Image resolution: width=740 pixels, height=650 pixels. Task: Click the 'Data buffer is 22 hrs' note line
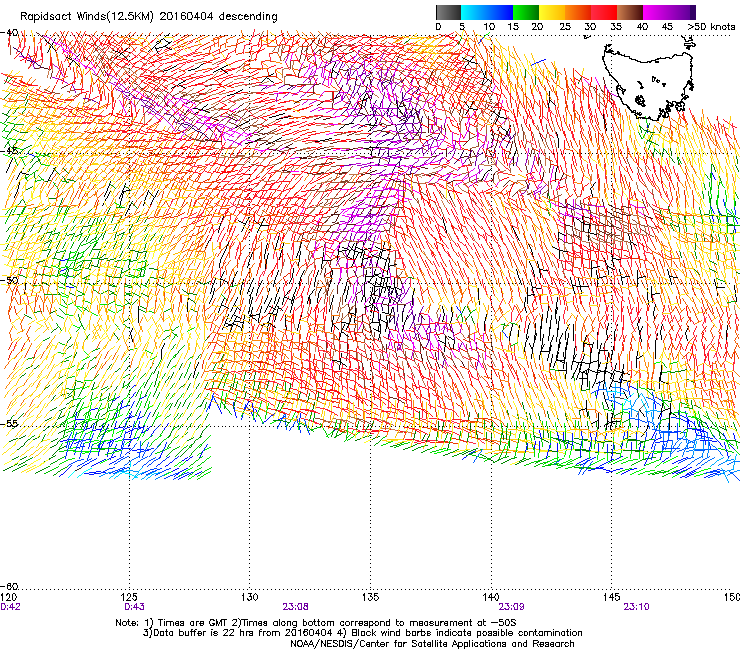point(362,633)
